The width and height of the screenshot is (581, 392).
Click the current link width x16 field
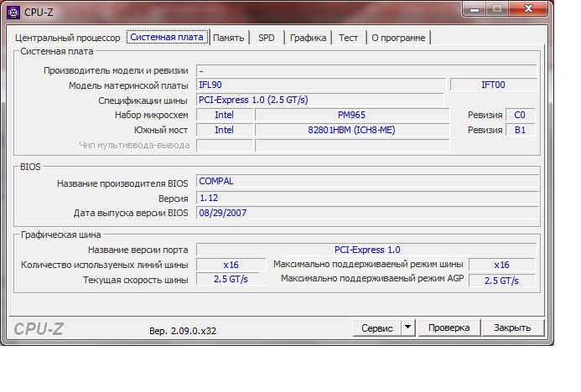point(231,265)
